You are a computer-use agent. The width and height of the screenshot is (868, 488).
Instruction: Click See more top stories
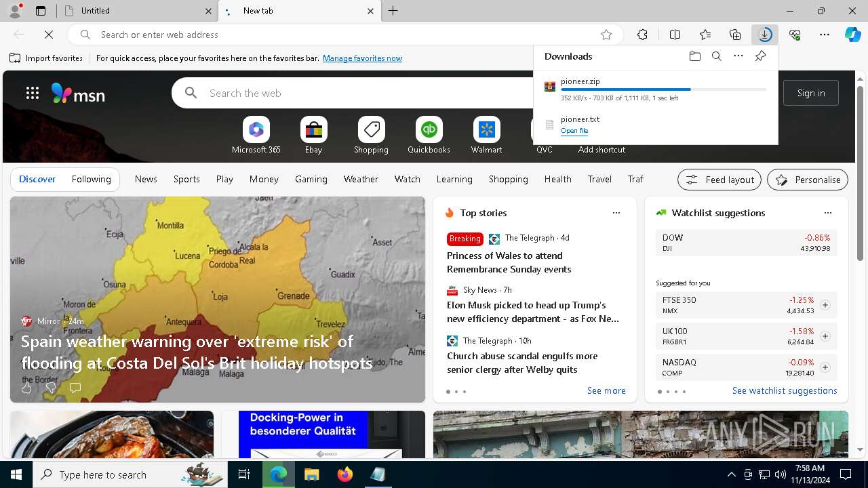(606, 390)
